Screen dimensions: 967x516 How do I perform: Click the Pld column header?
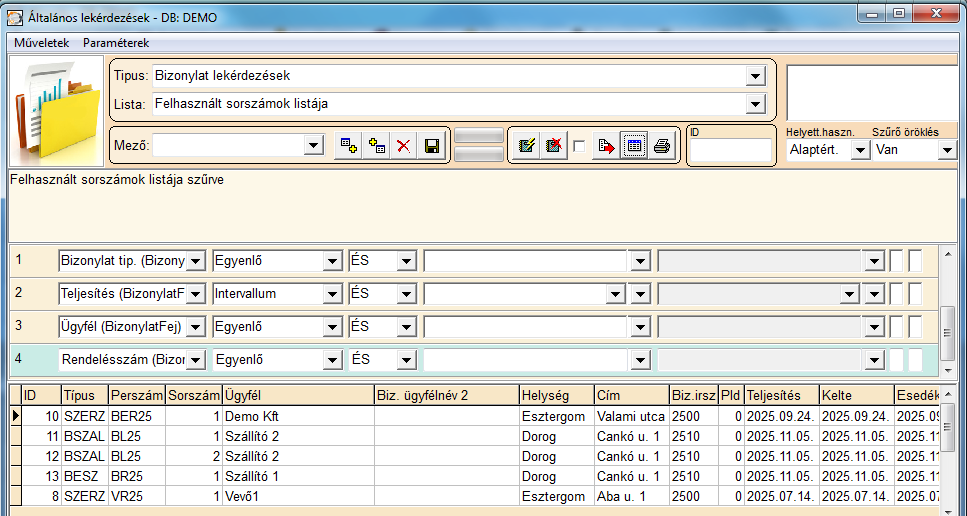click(731, 395)
